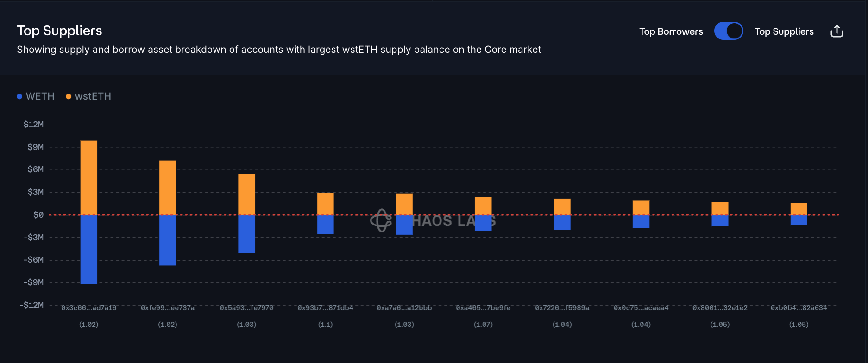Click the orange wstETH bar for 0x5a93...fe7970
This screenshot has height=363, width=868.
tap(246, 194)
